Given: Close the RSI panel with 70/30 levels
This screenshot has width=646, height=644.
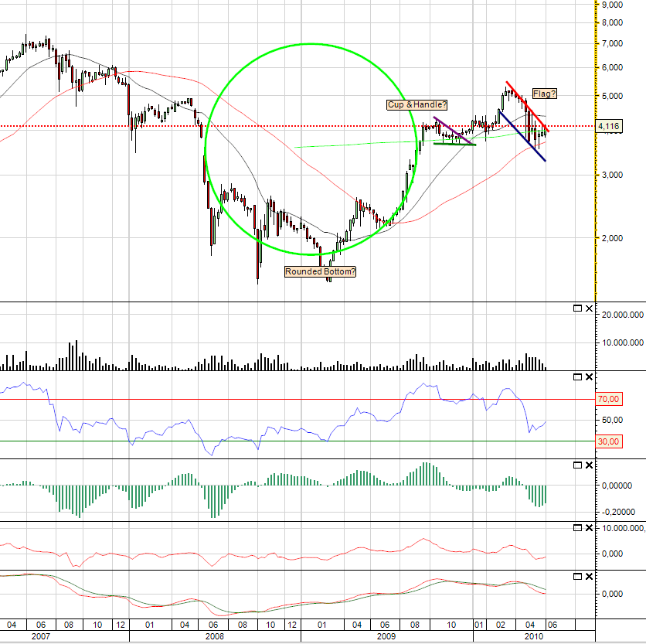Looking at the screenshot, I should pos(589,377).
